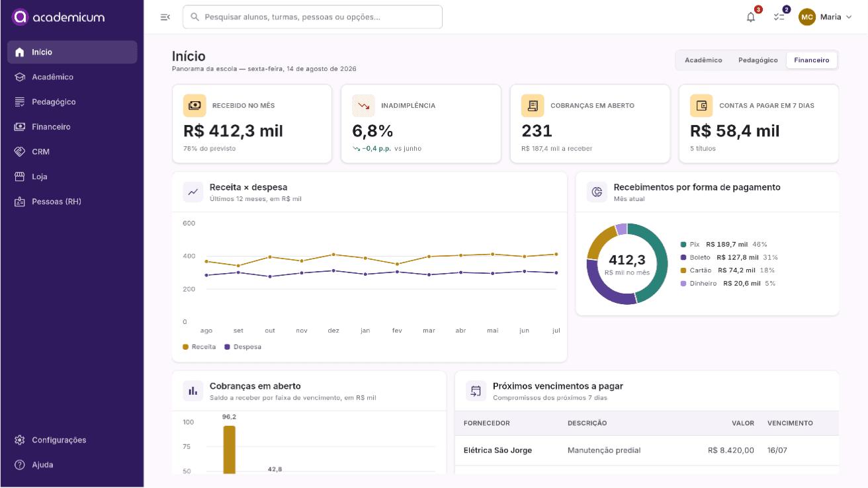Click the academicum logo
The image size is (868, 488).
pyautogui.click(x=58, y=17)
